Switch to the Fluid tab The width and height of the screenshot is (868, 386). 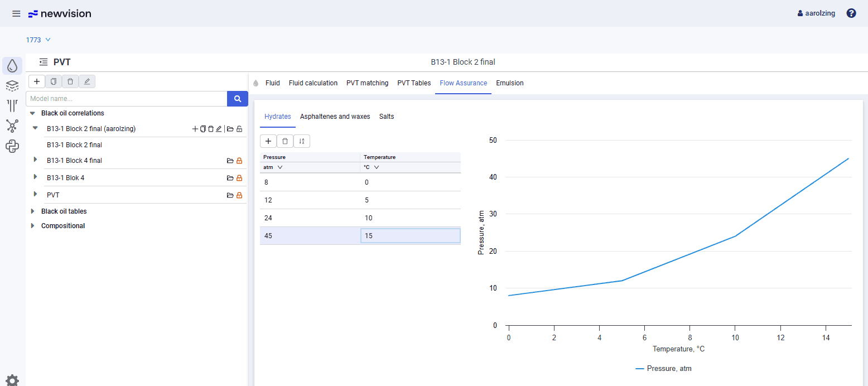pos(273,83)
